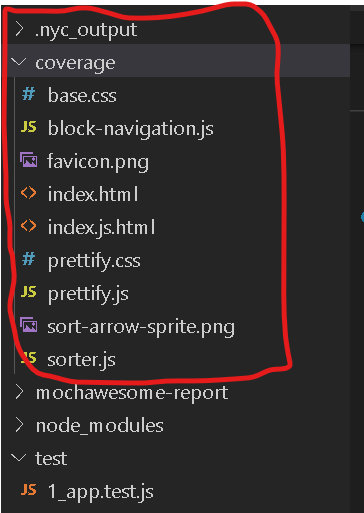The image size is (364, 513).
Task: Click the JS icon beside prettify.js
Action: click(29, 292)
